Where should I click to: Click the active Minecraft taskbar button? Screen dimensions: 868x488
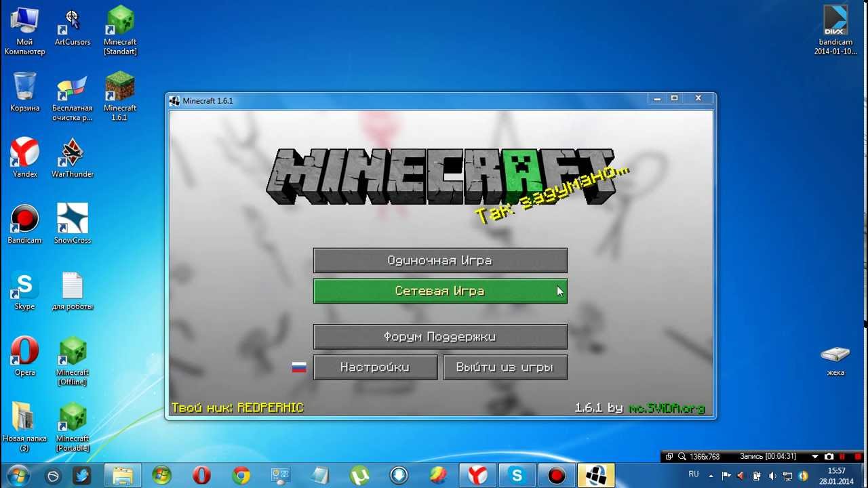tap(596, 476)
